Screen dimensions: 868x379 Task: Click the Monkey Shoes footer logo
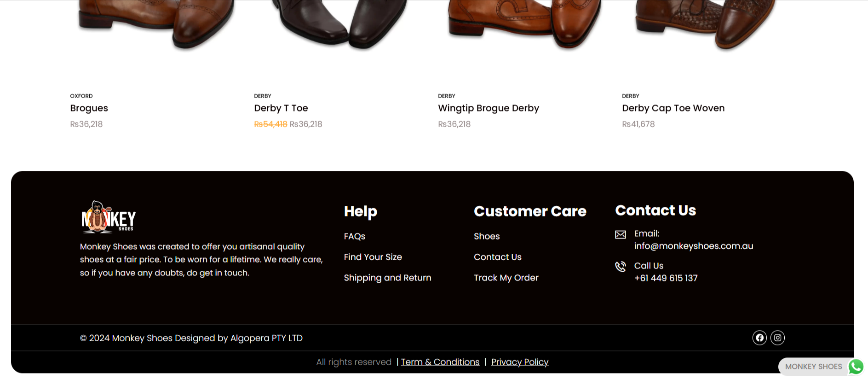click(109, 216)
